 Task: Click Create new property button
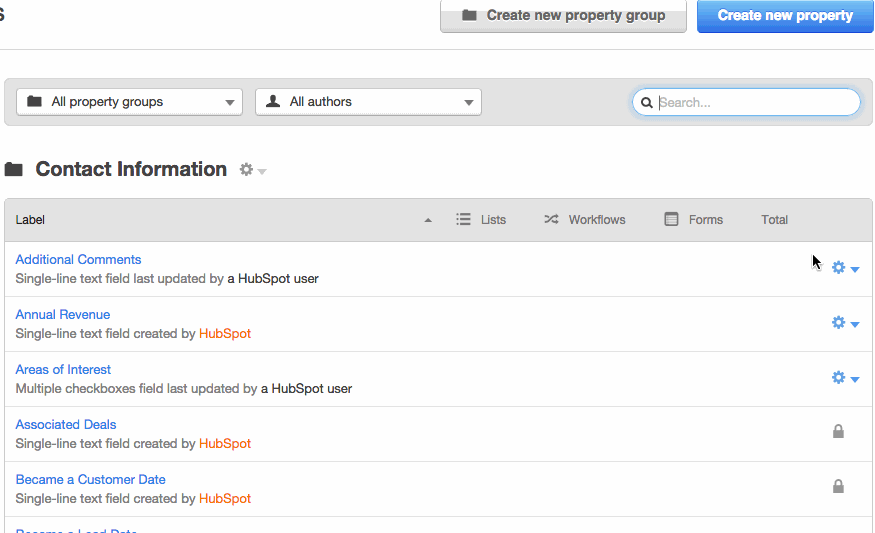[785, 16]
